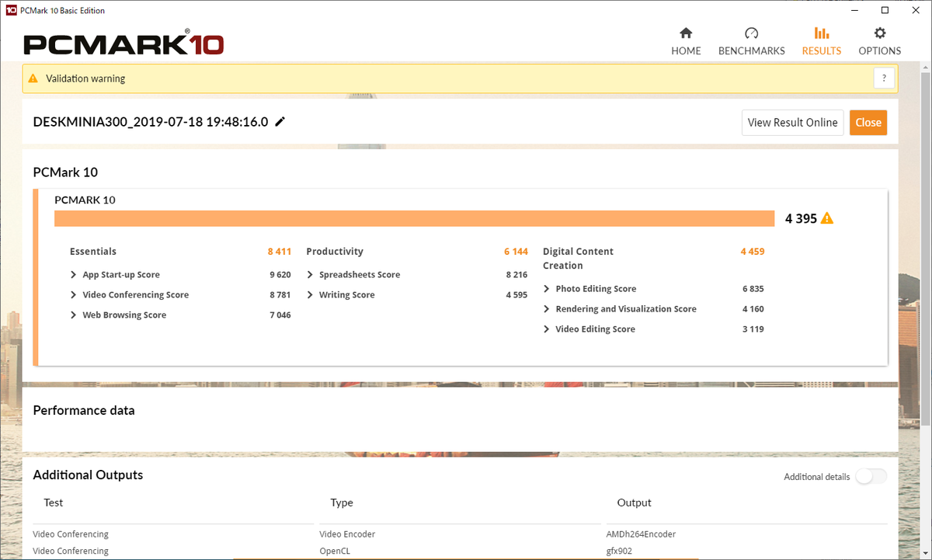
Task: Close the result with orange Close button
Action: point(868,122)
